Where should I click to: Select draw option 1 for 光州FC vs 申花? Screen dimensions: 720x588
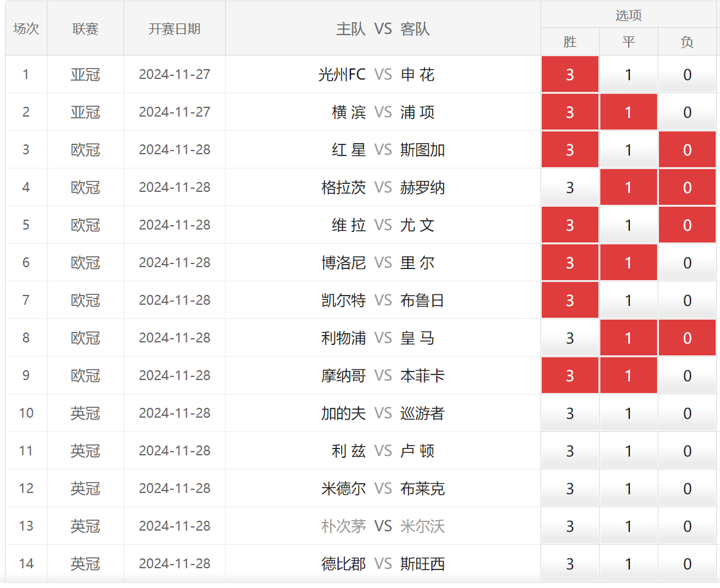pyautogui.click(x=629, y=75)
